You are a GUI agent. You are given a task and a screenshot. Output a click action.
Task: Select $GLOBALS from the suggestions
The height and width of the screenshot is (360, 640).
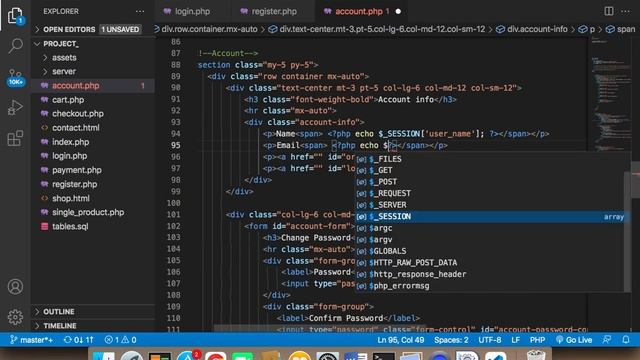pos(490,251)
